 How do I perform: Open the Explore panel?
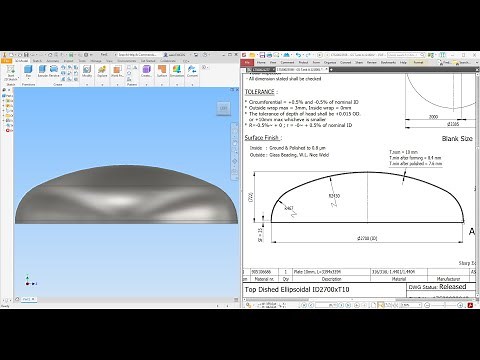102,71
